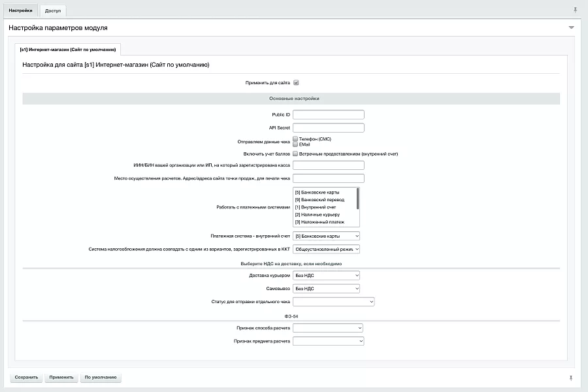The image size is (588, 392).
Task: Switch to the 'Доступ' tab
Action: tap(53, 10)
